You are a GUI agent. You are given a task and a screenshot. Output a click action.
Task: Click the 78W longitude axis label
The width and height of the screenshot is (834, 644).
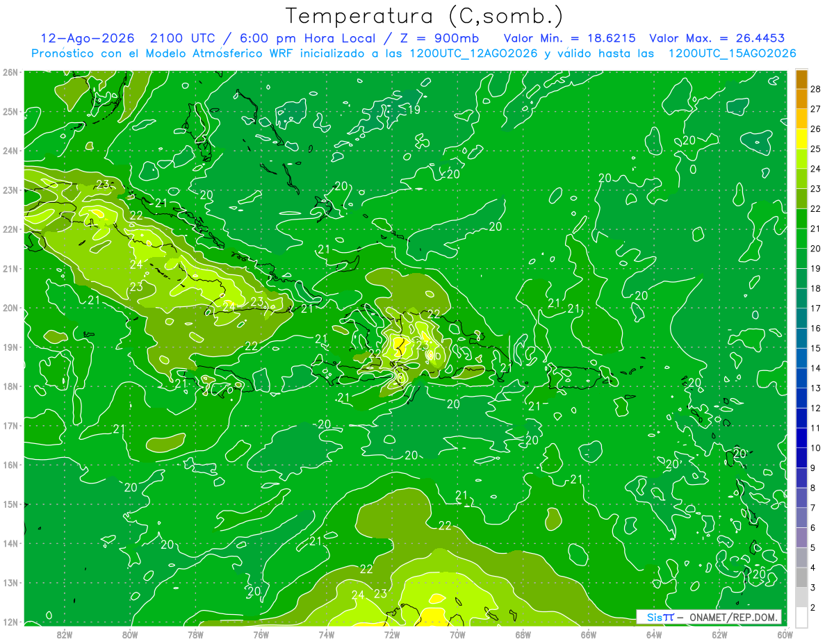[x=195, y=634]
